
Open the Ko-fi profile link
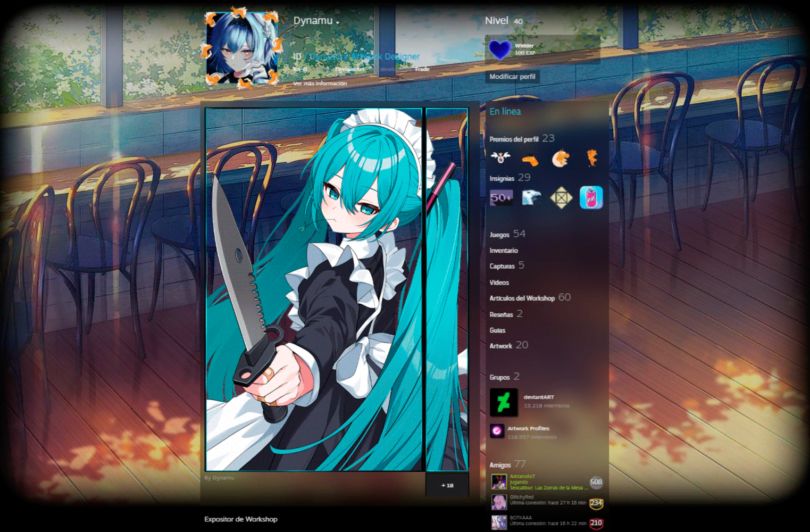[x=300, y=69]
